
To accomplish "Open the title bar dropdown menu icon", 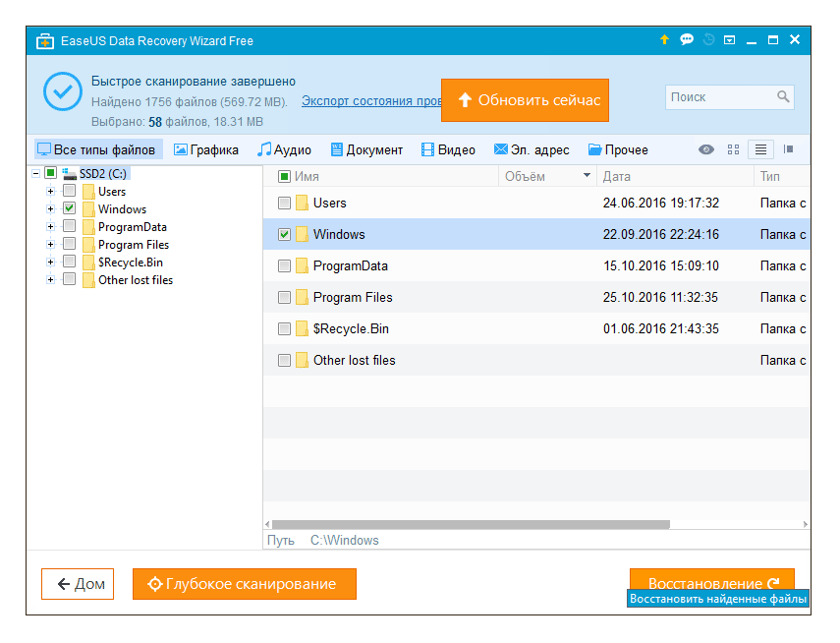I will pyautogui.click(x=729, y=40).
